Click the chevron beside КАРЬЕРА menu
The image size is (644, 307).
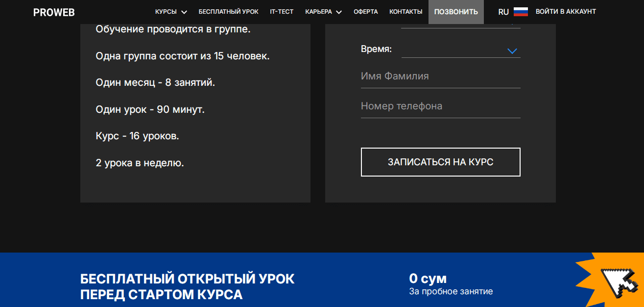point(340,11)
